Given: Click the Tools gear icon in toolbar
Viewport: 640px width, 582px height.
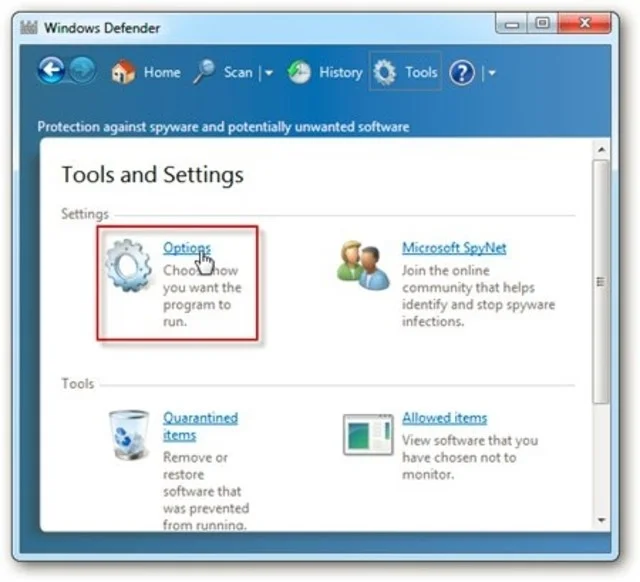Looking at the screenshot, I should click(x=384, y=72).
